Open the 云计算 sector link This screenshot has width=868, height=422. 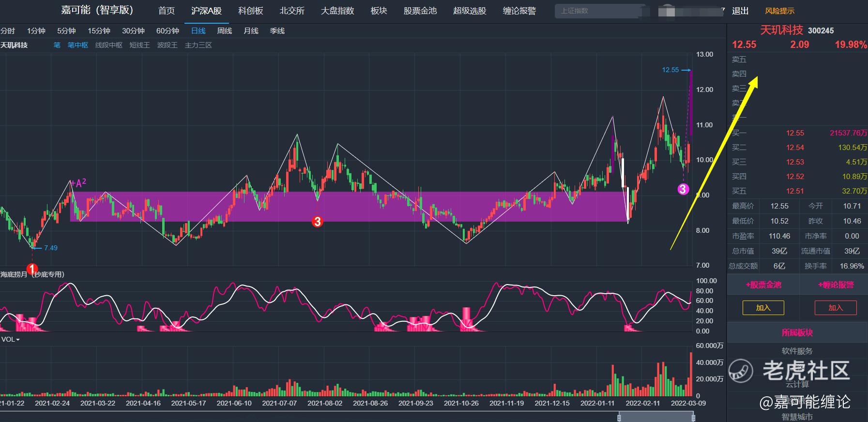coord(797,384)
